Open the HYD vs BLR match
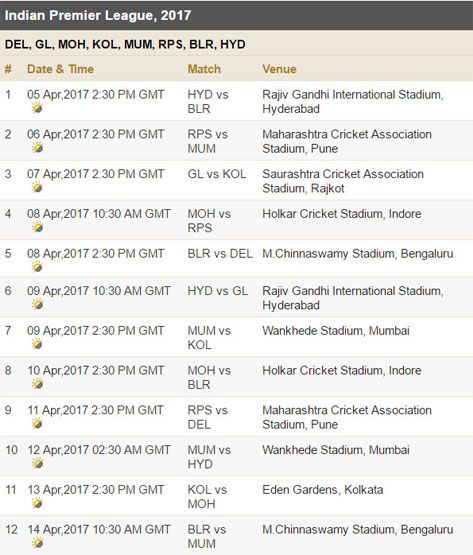The width and height of the screenshot is (473, 555). 208,102
